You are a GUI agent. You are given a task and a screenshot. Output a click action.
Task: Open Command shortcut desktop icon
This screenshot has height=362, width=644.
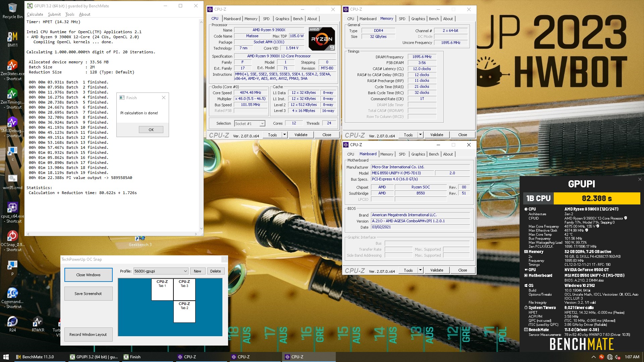12,298
